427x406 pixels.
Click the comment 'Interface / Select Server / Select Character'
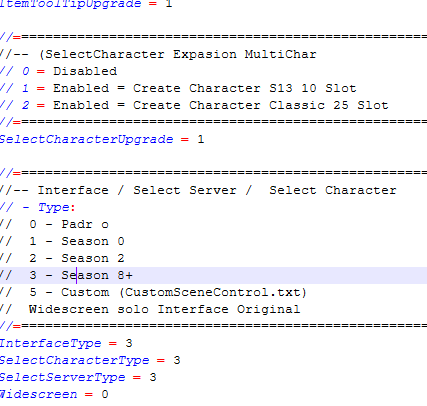(x=217, y=190)
